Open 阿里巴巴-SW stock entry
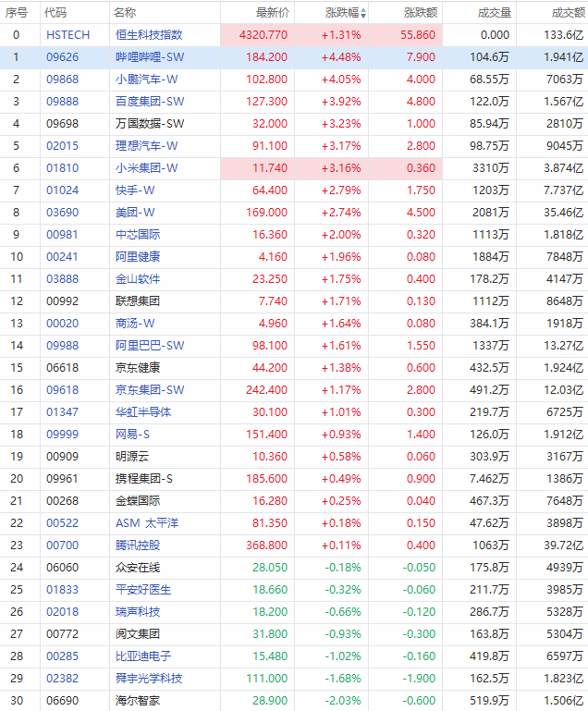The image size is (588, 711). pos(150,346)
